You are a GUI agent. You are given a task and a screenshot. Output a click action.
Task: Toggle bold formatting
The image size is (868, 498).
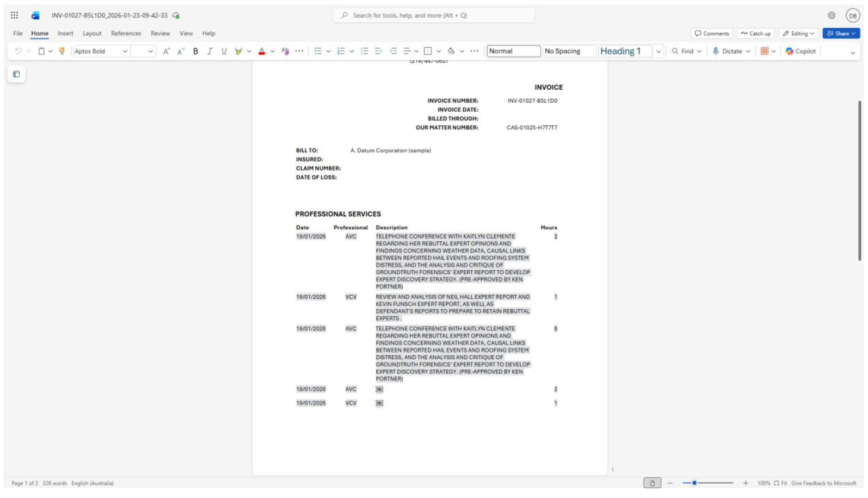(x=195, y=51)
